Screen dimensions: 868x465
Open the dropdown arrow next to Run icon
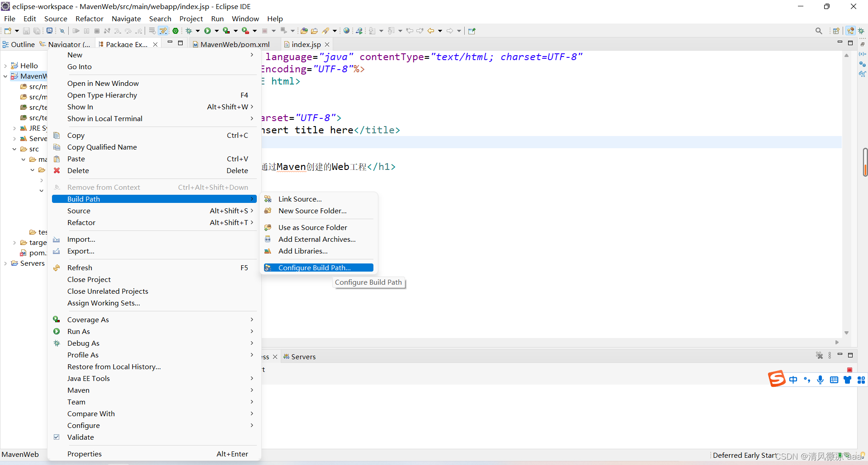[x=217, y=31]
